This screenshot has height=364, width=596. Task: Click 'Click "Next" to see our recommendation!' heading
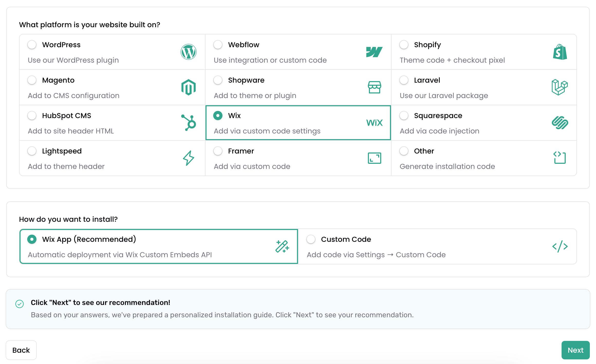100,302
